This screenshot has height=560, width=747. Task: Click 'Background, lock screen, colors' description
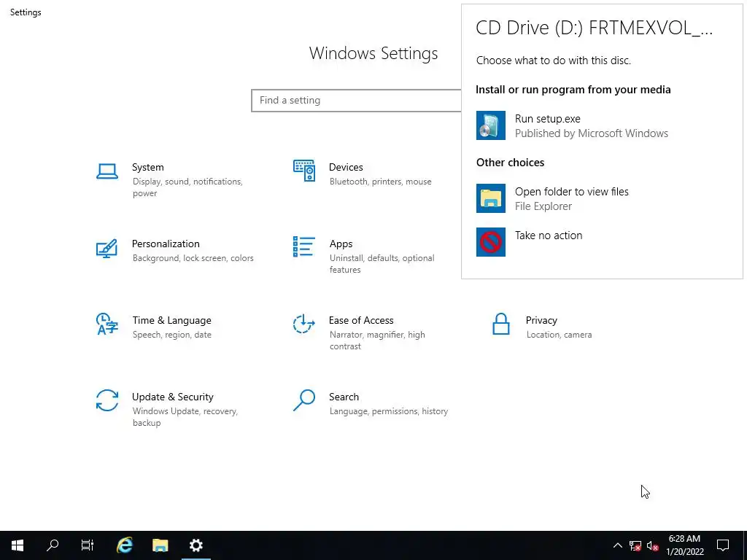193,258
